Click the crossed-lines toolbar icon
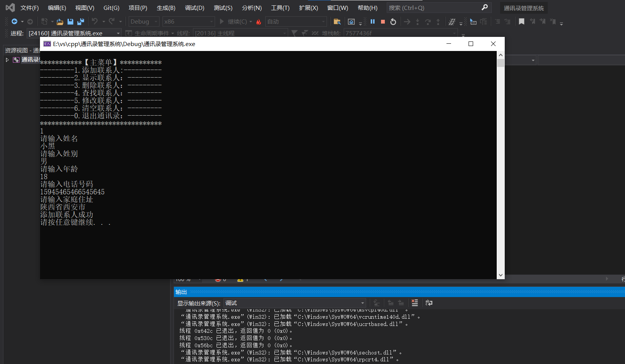 [452, 22]
